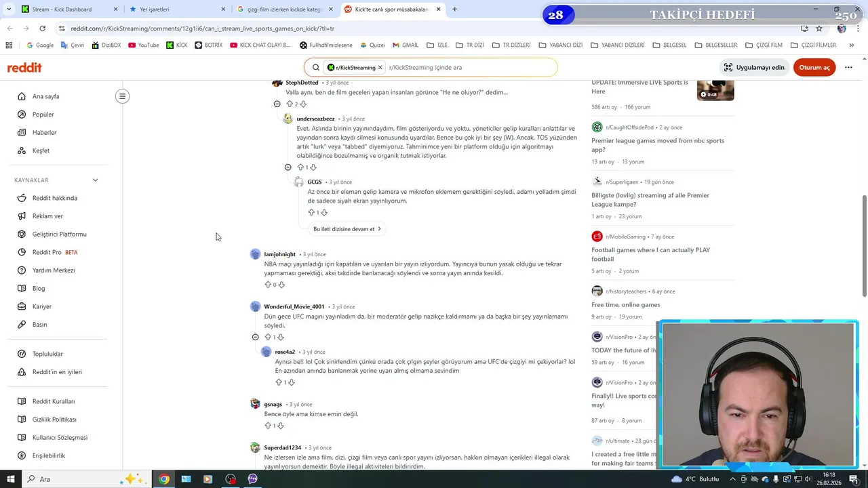This screenshot has width=868, height=488.
Task: Upvote underseazbeez's comment
Action: 300,167
